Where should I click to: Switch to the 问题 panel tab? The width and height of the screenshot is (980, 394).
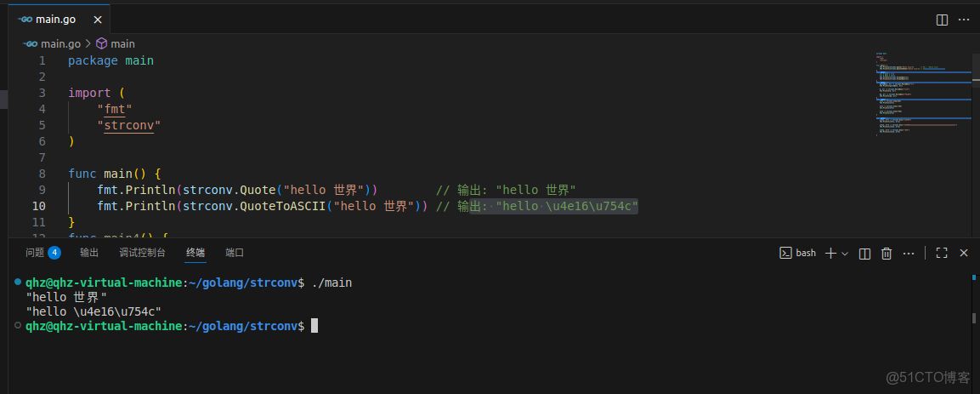point(42,253)
